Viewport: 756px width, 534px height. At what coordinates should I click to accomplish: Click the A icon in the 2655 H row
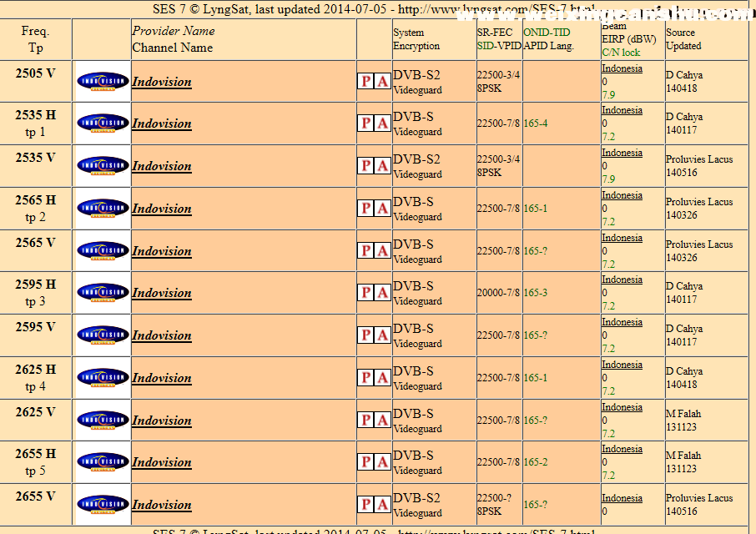point(382,461)
